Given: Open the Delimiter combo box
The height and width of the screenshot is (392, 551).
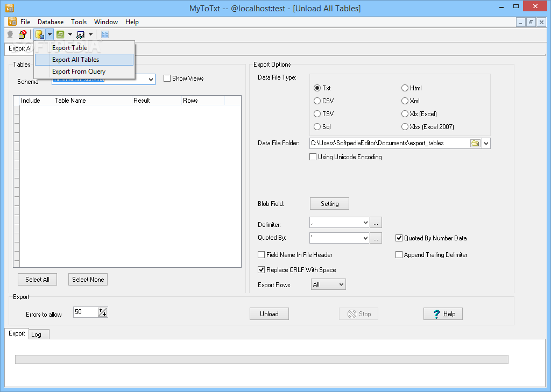Looking at the screenshot, I should coord(365,222).
